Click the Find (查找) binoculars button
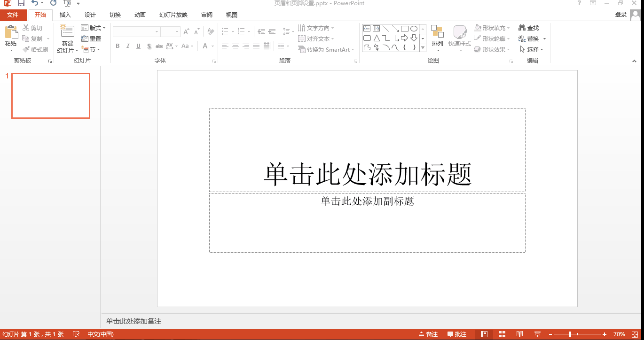The image size is (644, 340). (x=529, y=28)
